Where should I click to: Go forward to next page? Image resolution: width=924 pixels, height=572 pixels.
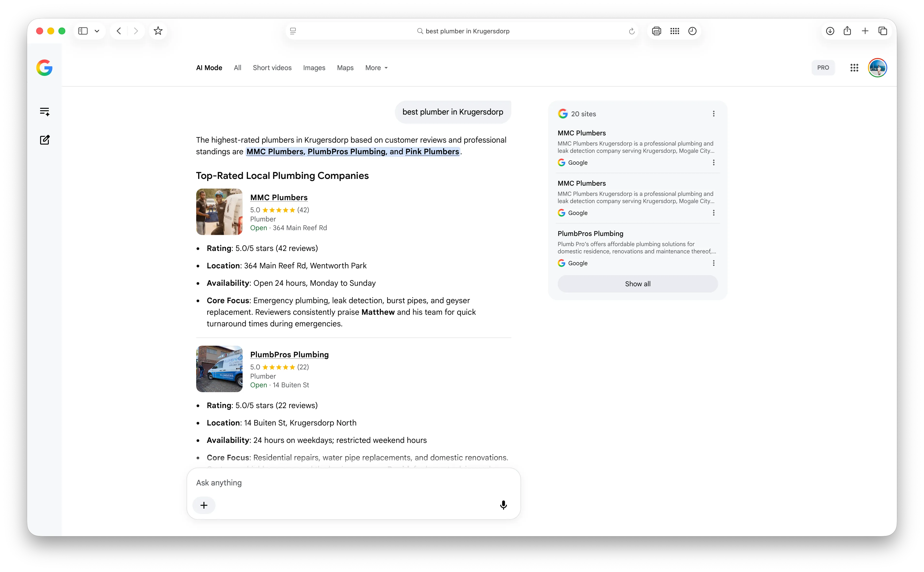pos(136,31)
